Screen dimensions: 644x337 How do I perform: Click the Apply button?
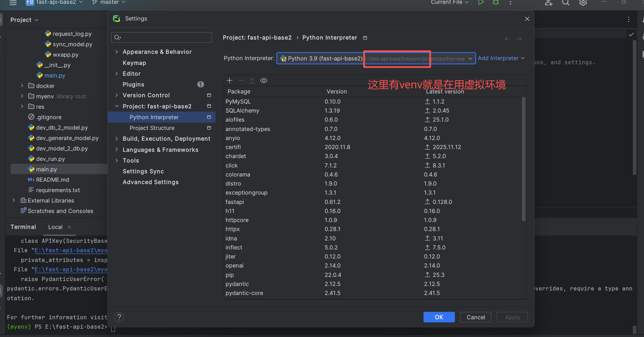pos(512,317)
